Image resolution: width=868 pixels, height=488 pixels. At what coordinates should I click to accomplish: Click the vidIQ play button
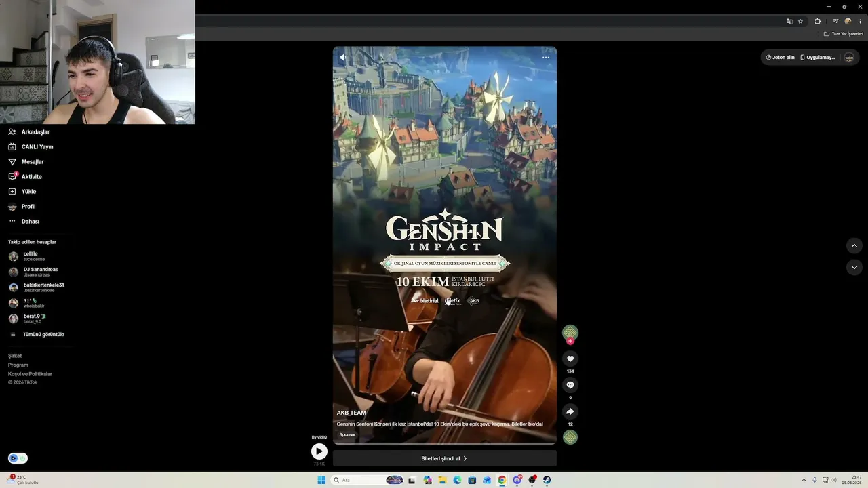(x=319, y=451)
